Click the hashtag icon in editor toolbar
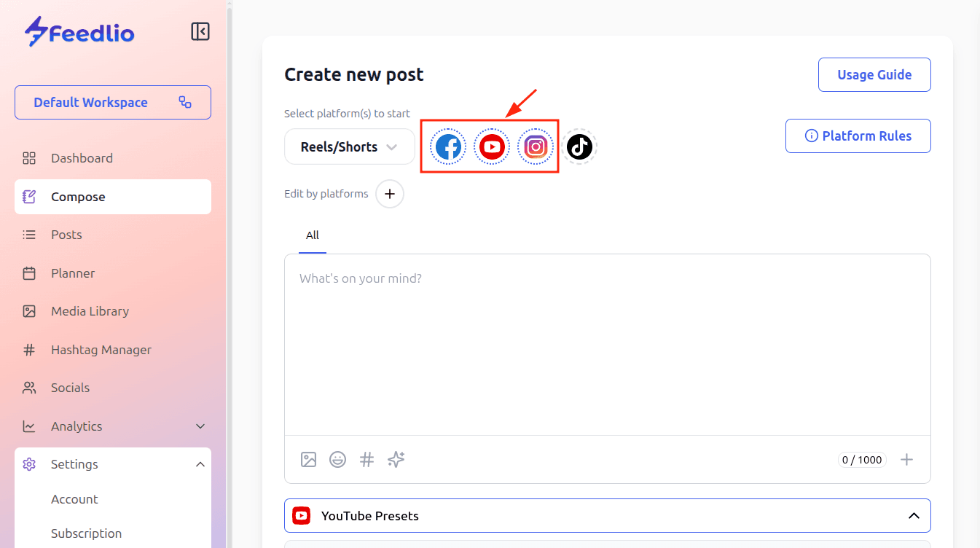Viewport: 980px width, 548px height. pyautogui.click(x=367, y=460)
